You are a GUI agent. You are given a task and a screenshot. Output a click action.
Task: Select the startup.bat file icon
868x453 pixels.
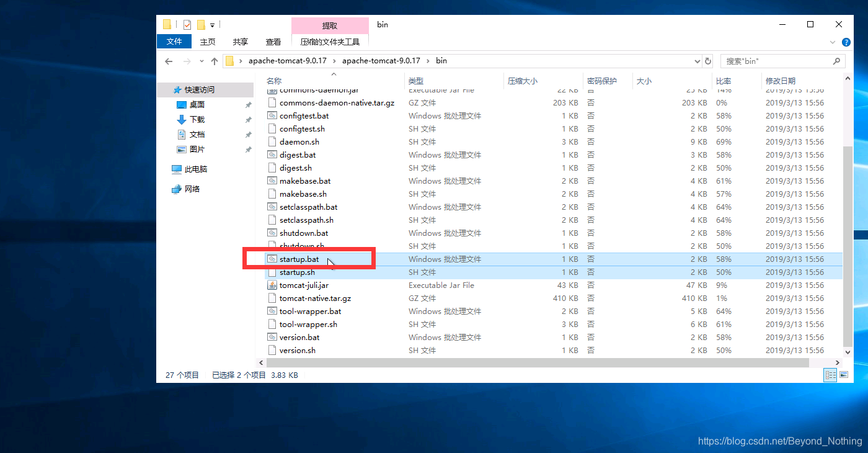272,259
